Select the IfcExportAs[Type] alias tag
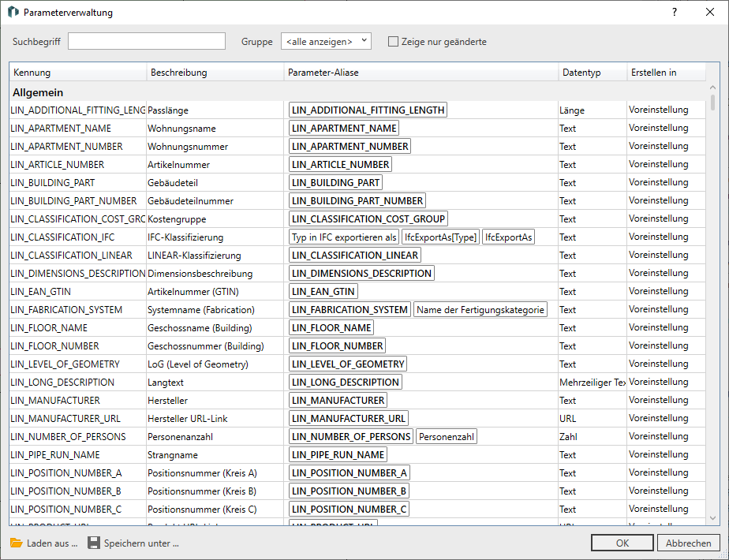Screen dimensions: 729x560 click(440, 237)
